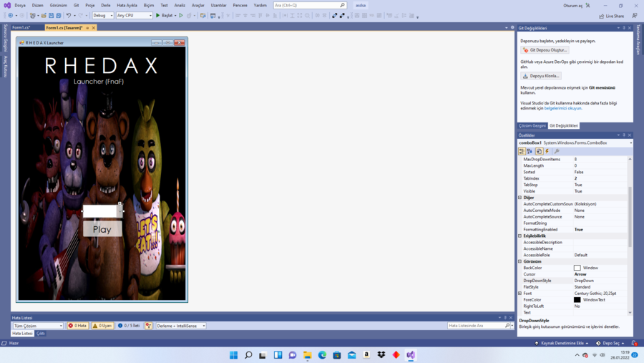Click Kaynak Denetimine Ekle in status bar
The width and height of the screenshot is (644, 363).
(x=562, y=343)
